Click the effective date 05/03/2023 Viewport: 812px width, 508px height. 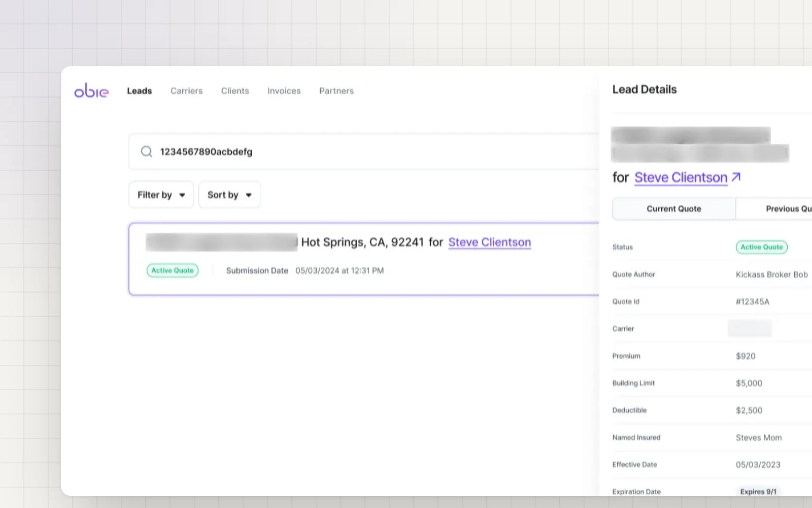pos(758,465)
